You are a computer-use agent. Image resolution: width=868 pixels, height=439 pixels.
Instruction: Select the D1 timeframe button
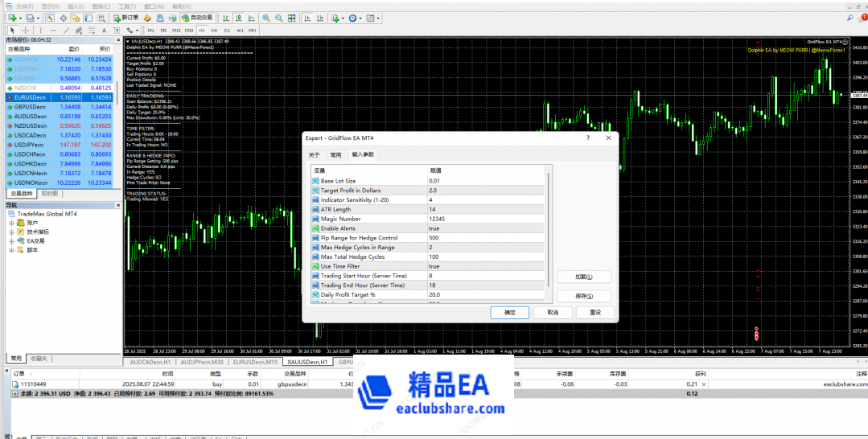click(x=227, y=31)
